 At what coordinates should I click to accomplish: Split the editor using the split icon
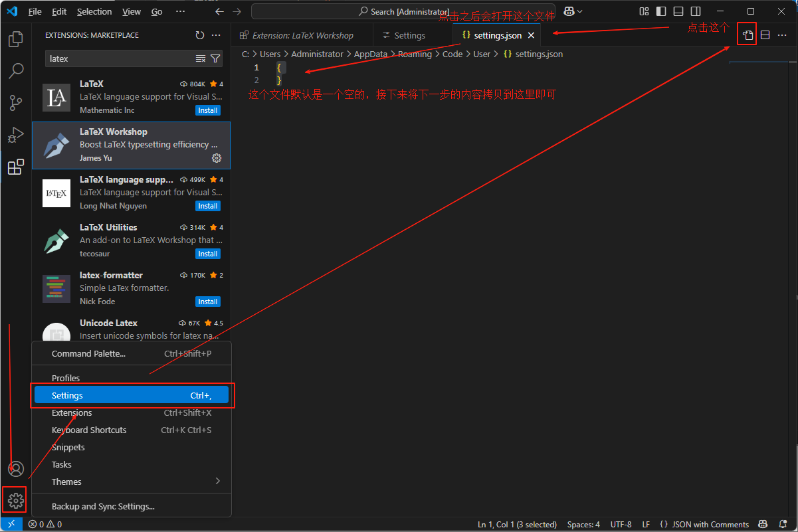point(765,35)
